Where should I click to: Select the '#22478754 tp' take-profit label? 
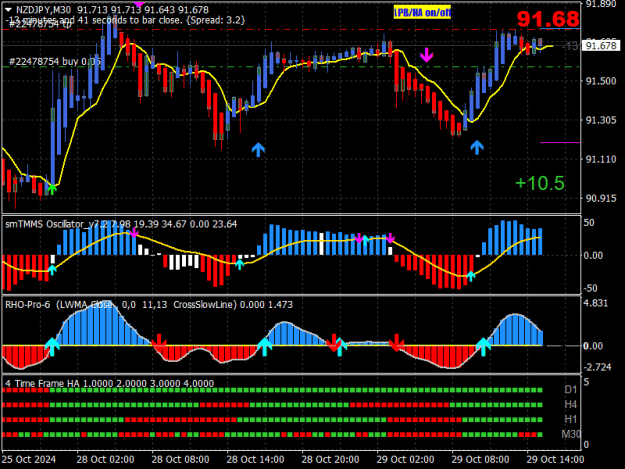40,24
